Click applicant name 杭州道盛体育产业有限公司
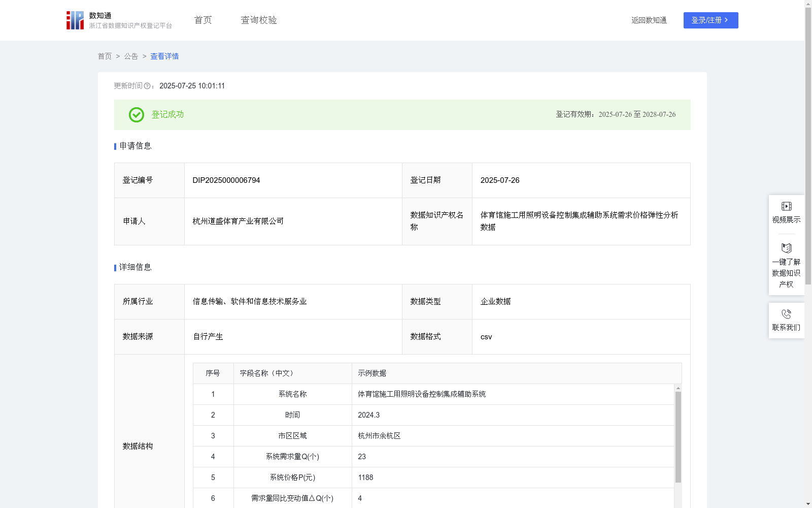812x508 pixels. pyautogui.click(x=238, y=221)
